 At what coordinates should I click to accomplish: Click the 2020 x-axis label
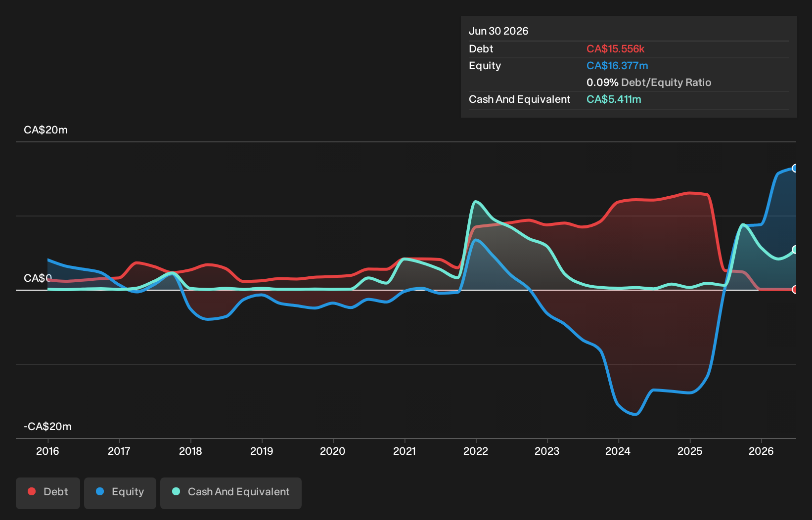point(333,451)
